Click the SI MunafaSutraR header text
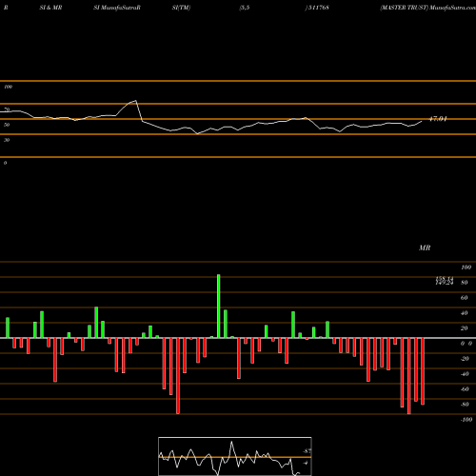 tap(117, 8)
